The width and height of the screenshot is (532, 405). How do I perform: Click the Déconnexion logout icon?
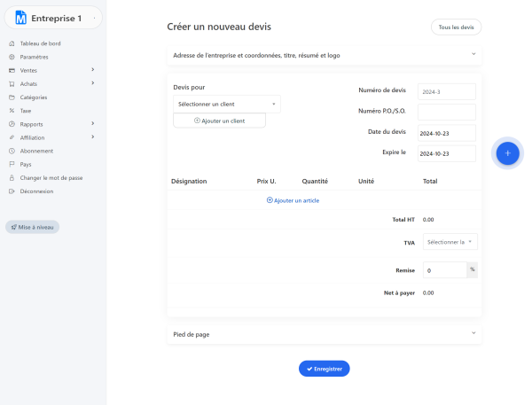coord(12,191)
